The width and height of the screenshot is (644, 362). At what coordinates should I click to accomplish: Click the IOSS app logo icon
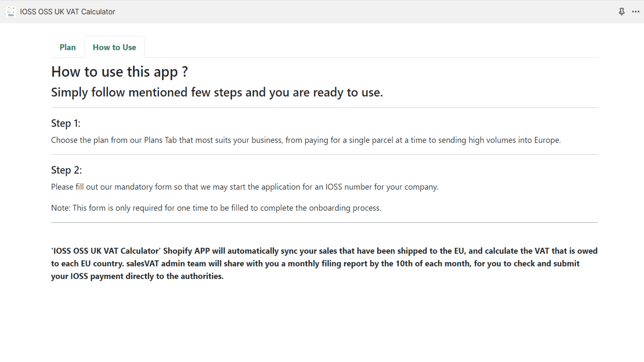pos(11,12)
